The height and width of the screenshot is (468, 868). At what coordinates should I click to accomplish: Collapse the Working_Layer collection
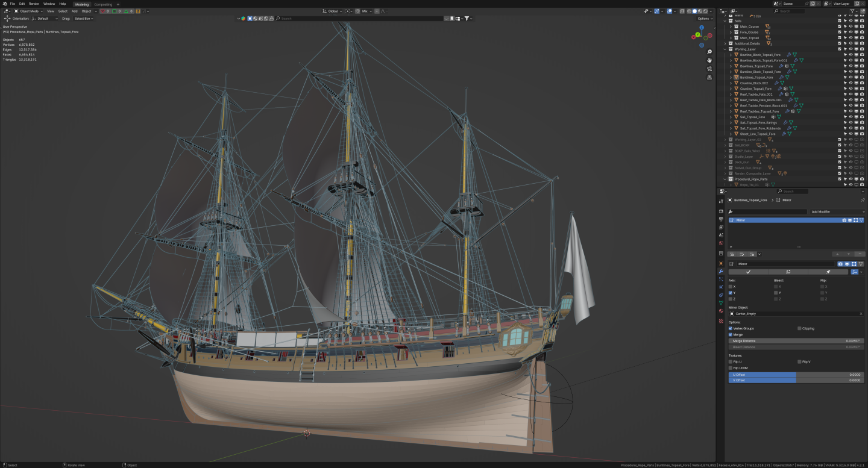(x=725, y=49)
